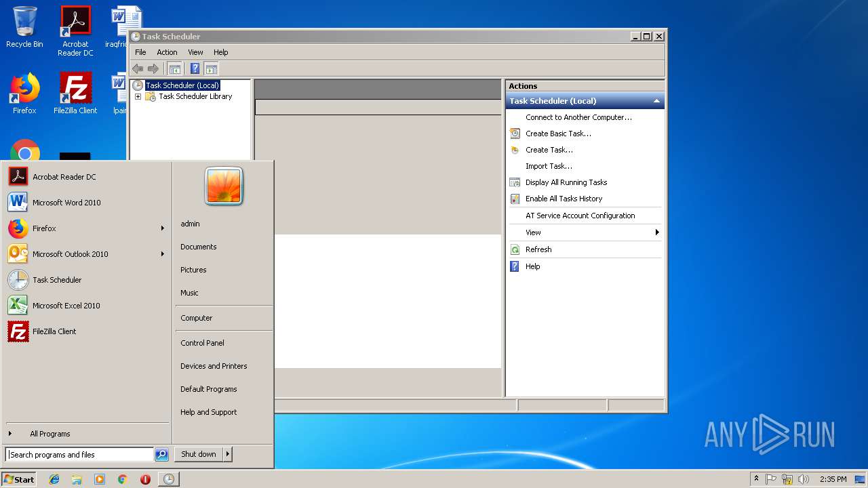Screen dimensions: 868x488
Task: Click the search magnifier button
Action: (161, 455)
